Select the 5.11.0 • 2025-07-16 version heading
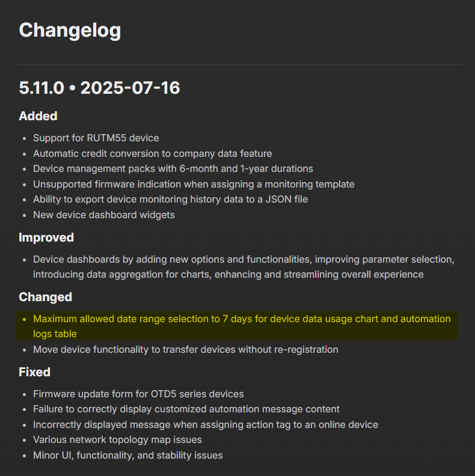This screenshot has height=476, width=475. tap(99, 88)
